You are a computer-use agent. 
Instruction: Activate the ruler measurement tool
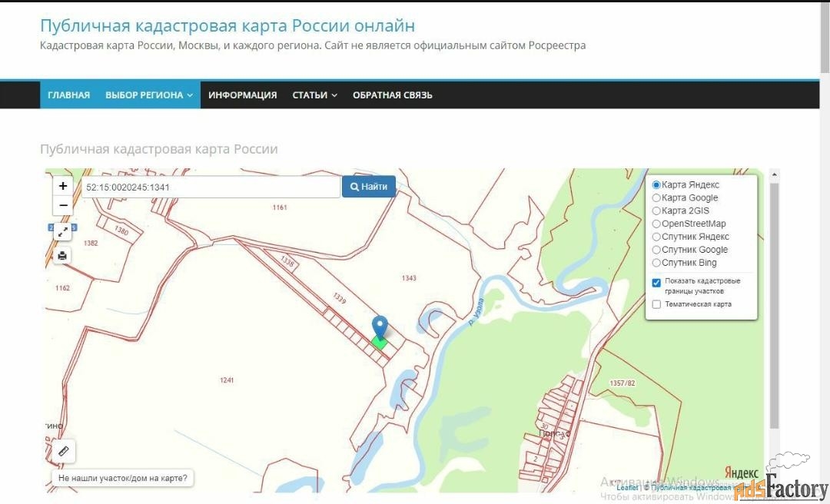point(63,451)
